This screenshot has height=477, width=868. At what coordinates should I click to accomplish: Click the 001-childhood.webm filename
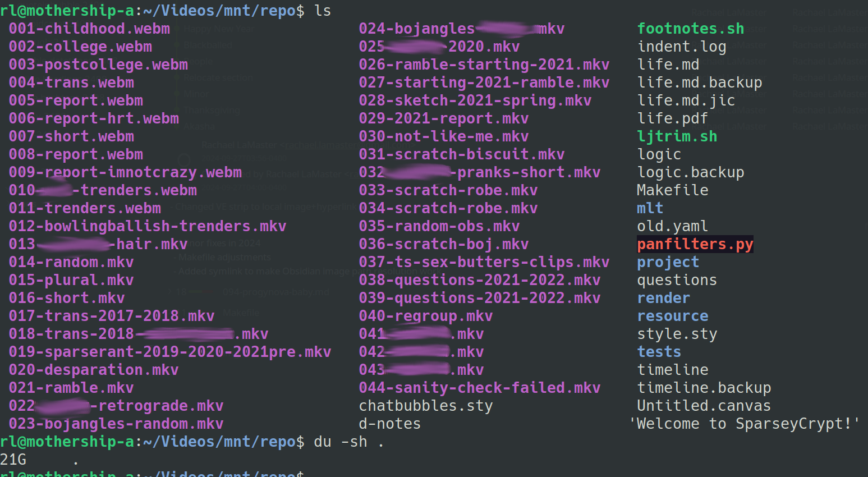coord(89,29)
